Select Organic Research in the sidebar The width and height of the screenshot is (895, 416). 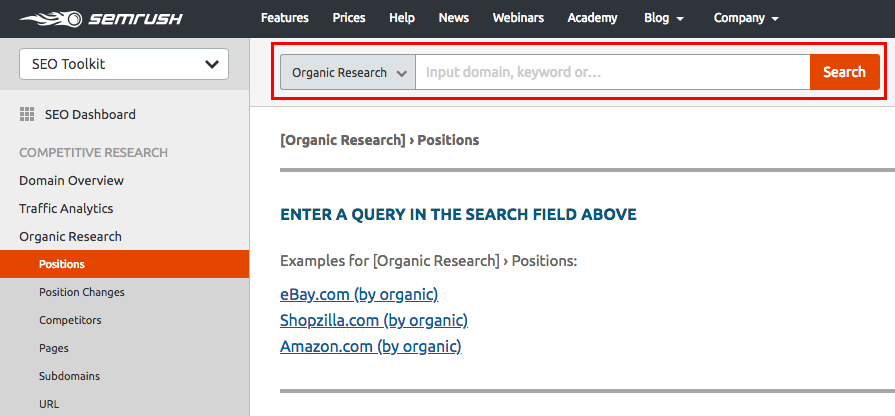(70, 237)
